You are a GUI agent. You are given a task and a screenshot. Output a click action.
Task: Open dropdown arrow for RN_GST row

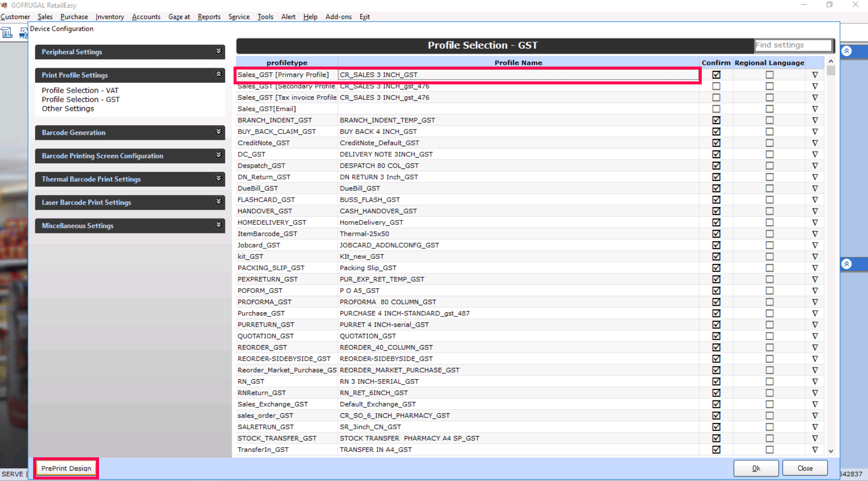[815, 382]
